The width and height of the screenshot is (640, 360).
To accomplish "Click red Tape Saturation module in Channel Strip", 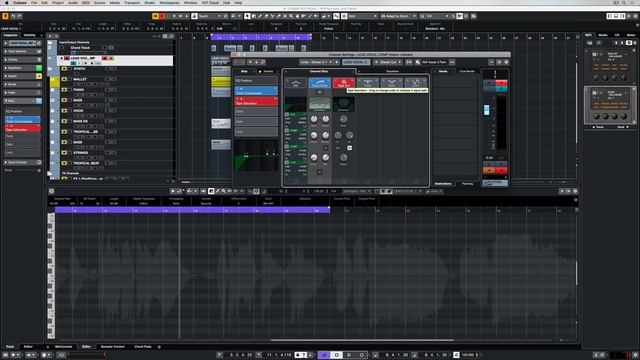I will coord(344,83).
